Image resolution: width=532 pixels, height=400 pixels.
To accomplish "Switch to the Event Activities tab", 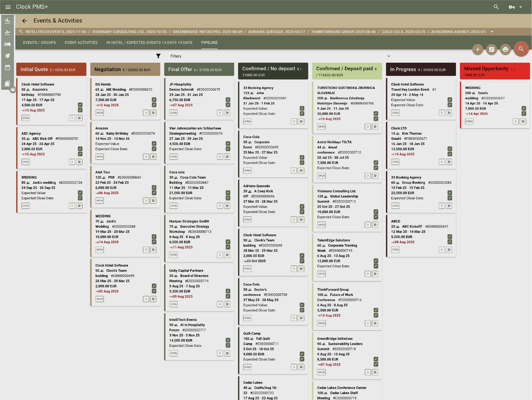I will point(81,43).
